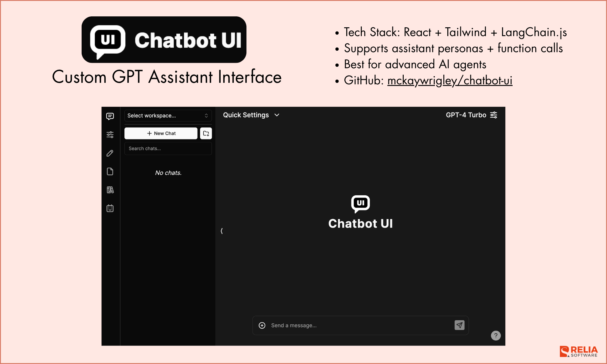Click the plus-circle attach file icon

coord(262,325)
